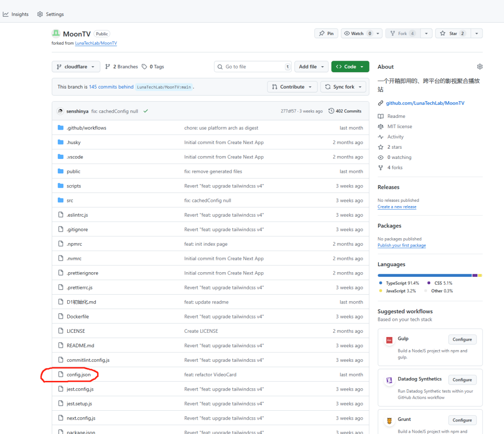The height and width of the screenshot is (434, 504).
Task: Click the config.json file icon
Action: click(x=60, y=375)
